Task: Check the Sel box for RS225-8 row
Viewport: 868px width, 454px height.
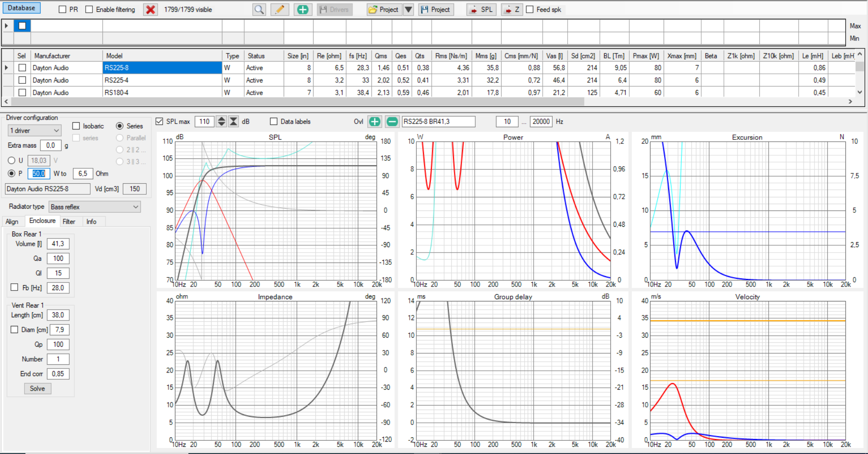Action: pyautogui.click(x=22, y=68)
